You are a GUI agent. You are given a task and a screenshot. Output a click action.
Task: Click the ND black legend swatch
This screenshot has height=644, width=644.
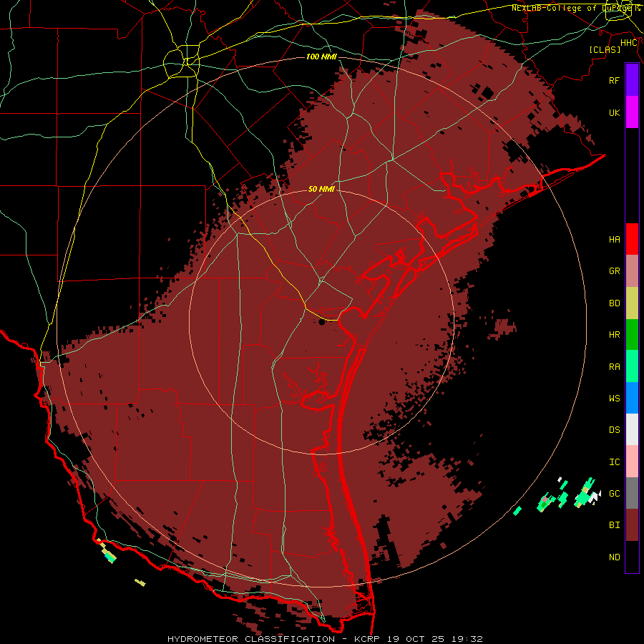click(632, 557)
